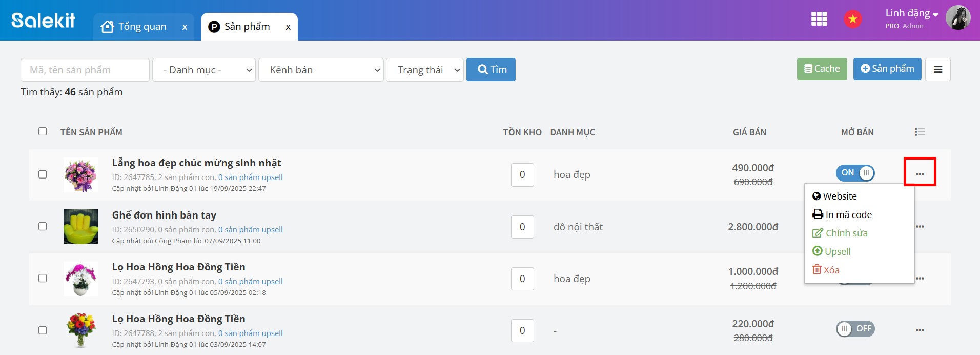Image resolution: width=980 pixels, height=355 pixels.
Task: Open the Kênh bán dropdown
Action: pyautogui.click(x=321, y=70)
